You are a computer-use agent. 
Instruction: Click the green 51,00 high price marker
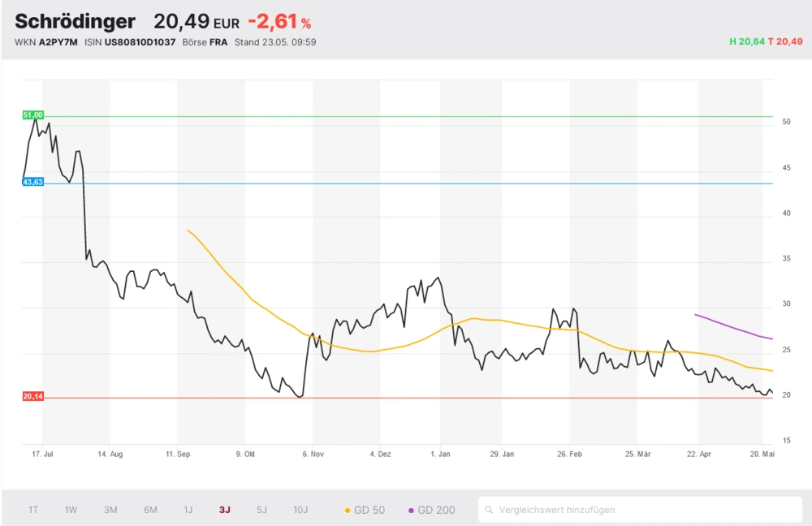point(33,115)
